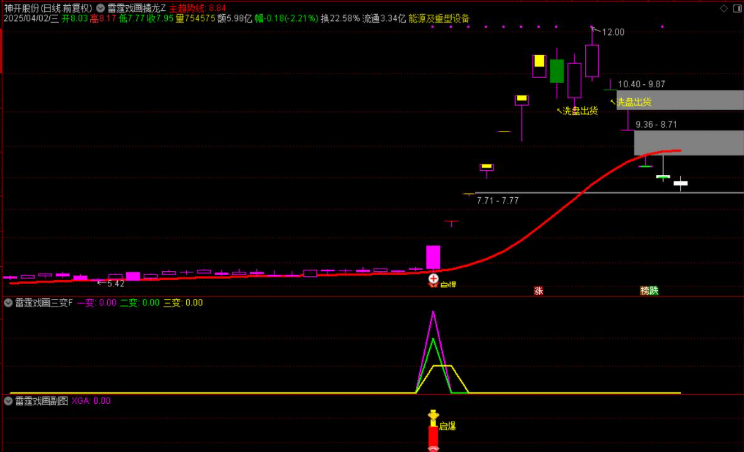Click the gray 9.36 - 8.71 price zone
Screen dimensions: 744x452
click(688, 143)
